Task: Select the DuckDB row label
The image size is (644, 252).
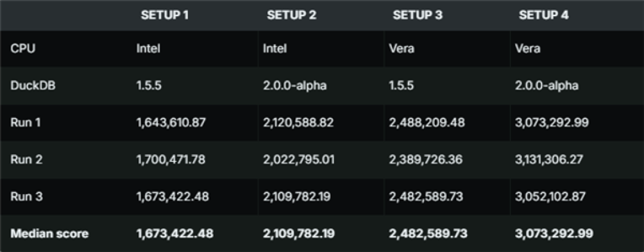Action: pyautogui.click(x=33, y=86)
